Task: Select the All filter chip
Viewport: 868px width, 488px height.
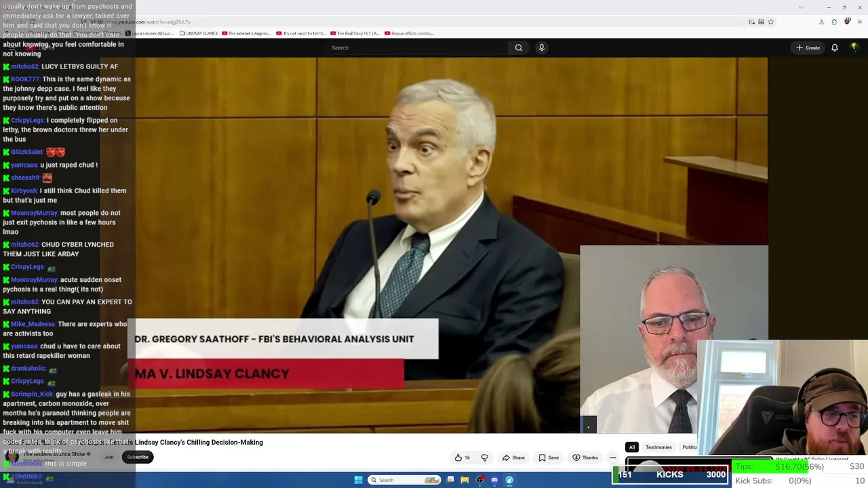Action: click(632, 447)
